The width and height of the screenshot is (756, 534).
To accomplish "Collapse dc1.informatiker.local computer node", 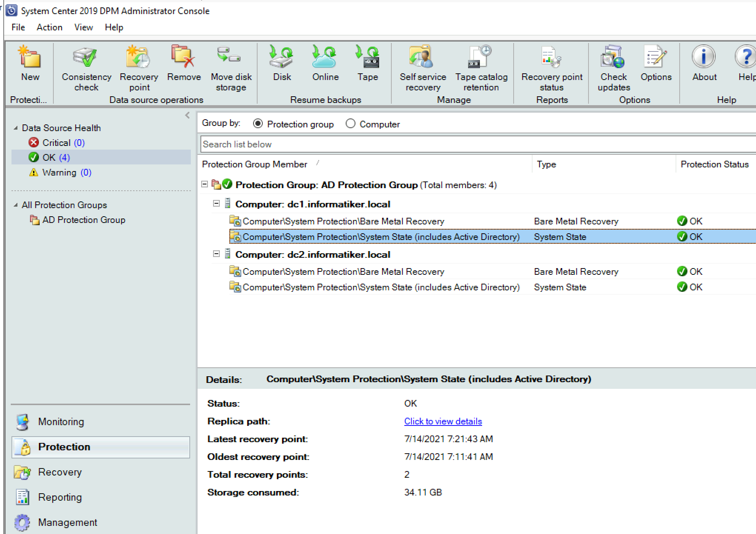I will click(x=216, y=203).
